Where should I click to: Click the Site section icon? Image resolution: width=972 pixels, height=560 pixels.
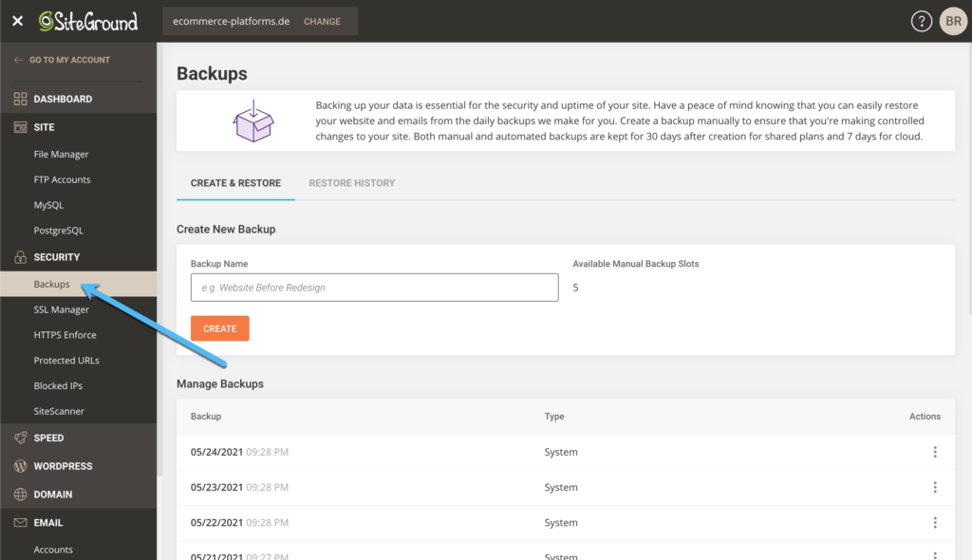[x=21, y=127]
